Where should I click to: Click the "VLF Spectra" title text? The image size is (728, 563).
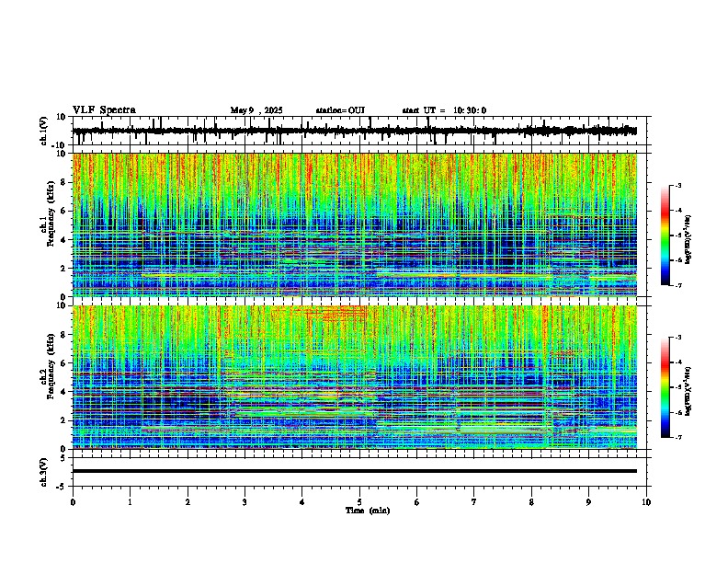click(x=104, y=110)
